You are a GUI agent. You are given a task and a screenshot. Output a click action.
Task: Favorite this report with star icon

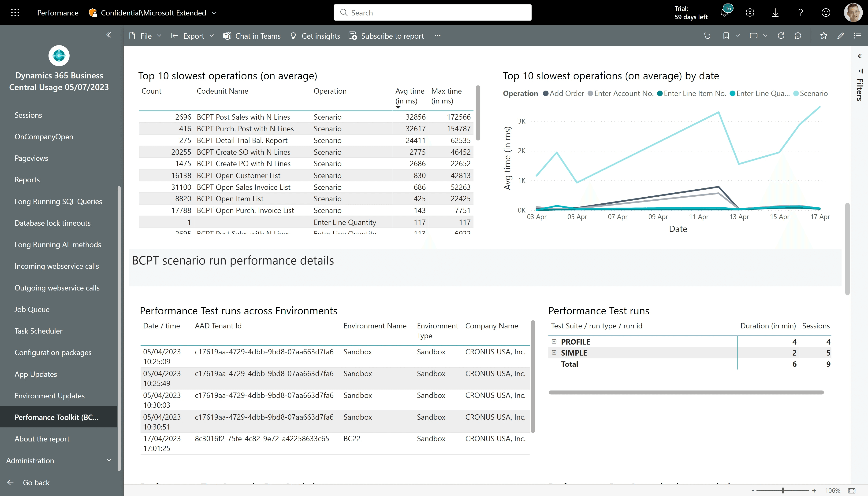(x=823, y=36)
